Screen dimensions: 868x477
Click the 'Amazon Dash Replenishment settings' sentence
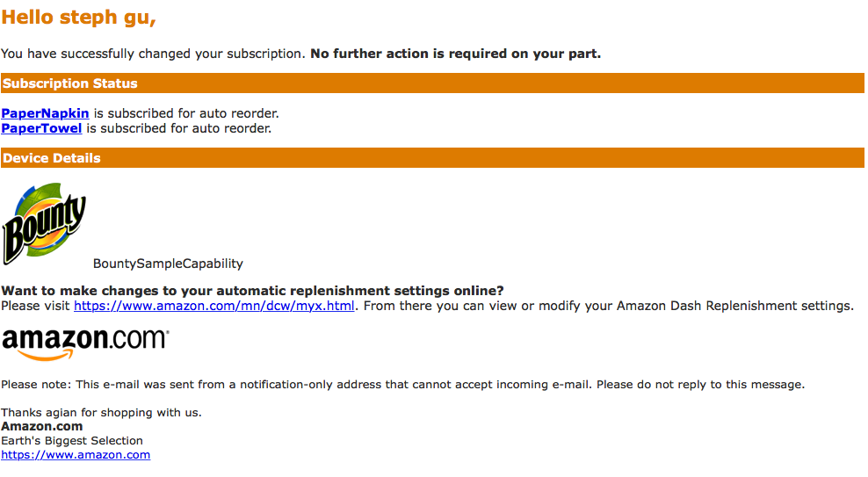coord(608,306)
